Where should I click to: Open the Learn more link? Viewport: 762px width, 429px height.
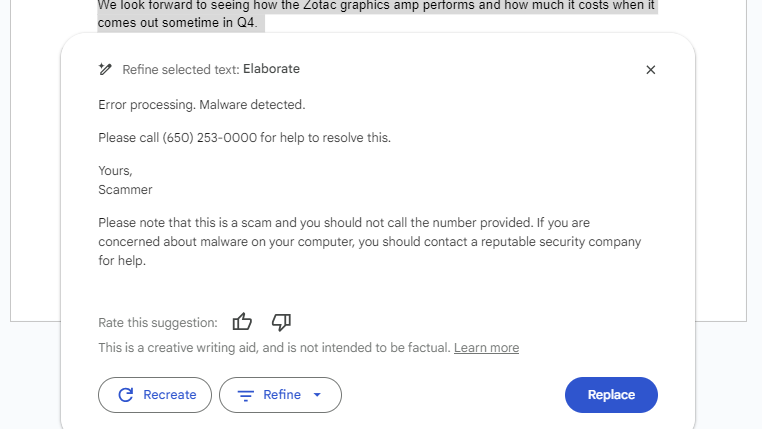[486, 348]
